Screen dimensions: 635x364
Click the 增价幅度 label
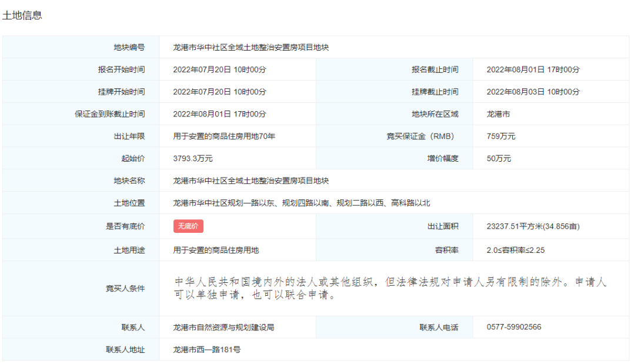tap(443, 159)
